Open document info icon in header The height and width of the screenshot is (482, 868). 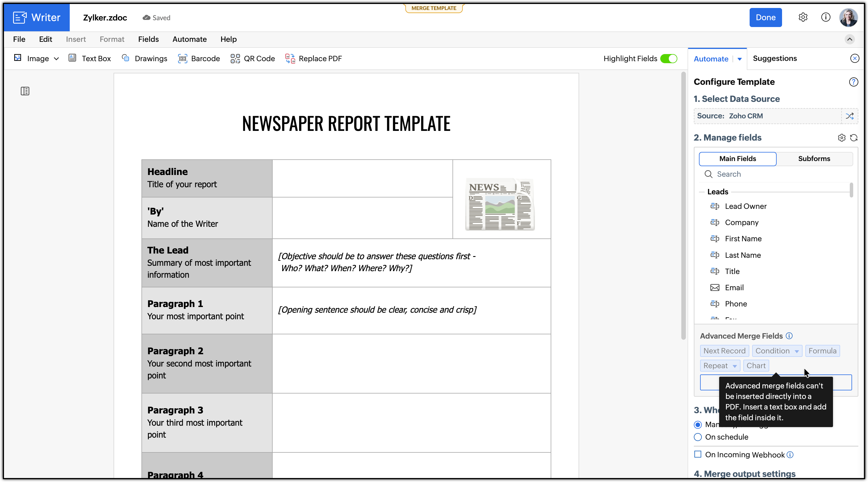826,17
